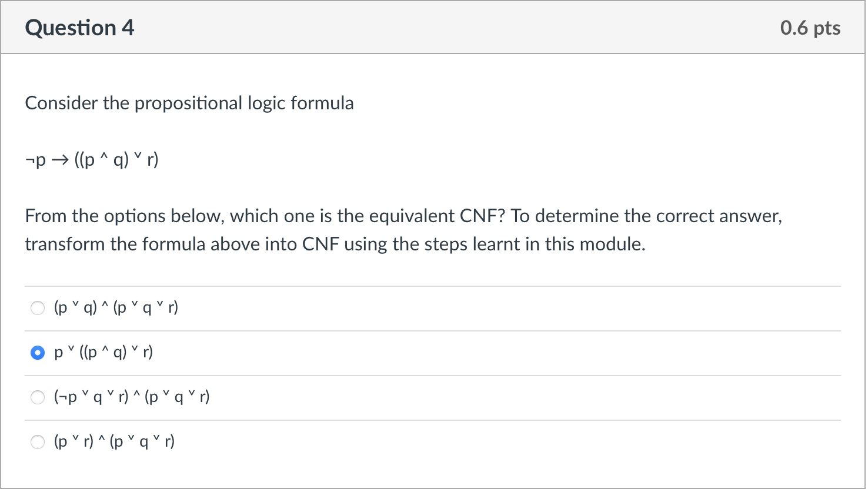
Task: Click the phrase Consider the propositional logic formula
Action: 189,103
